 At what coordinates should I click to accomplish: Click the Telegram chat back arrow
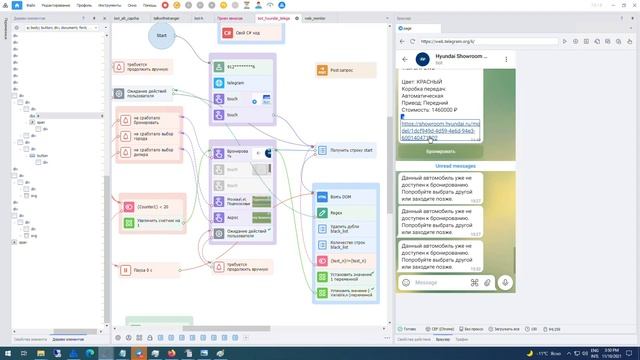405,59
